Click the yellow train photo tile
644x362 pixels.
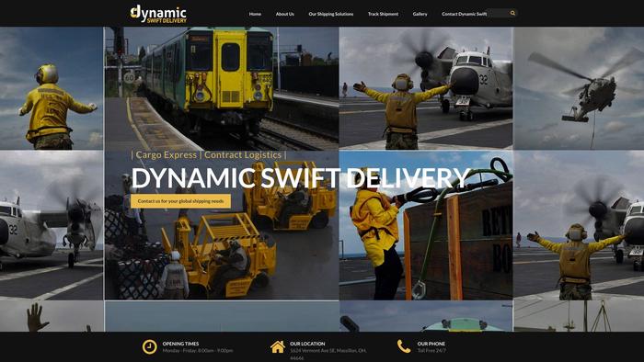(222, 88)
